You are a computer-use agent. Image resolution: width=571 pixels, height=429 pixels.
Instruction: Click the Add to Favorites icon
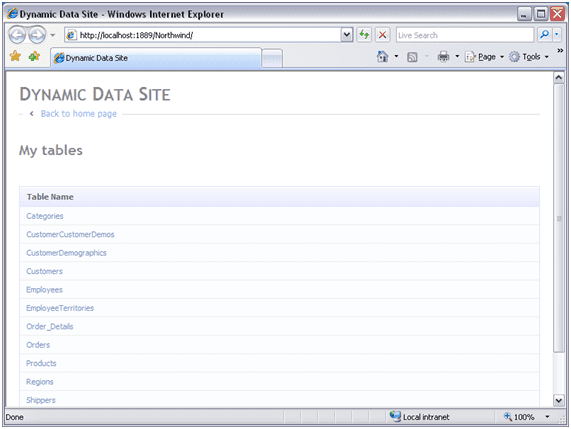pos(34,56)
